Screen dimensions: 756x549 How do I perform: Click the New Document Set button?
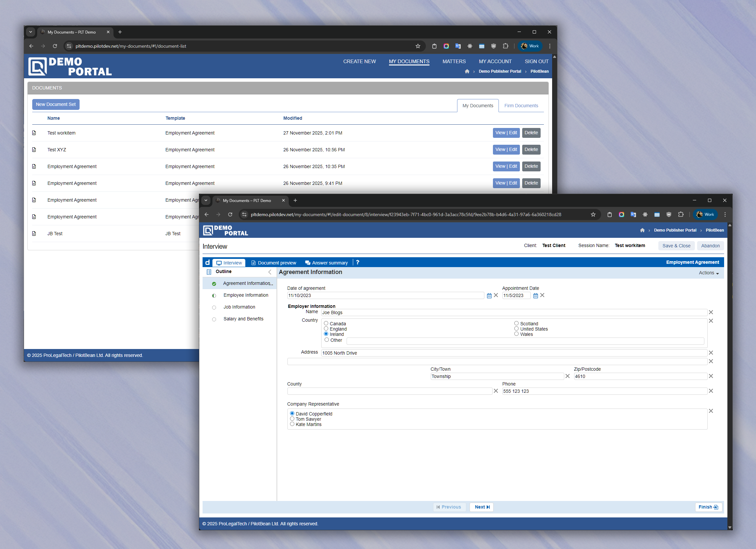click(56, 104)
